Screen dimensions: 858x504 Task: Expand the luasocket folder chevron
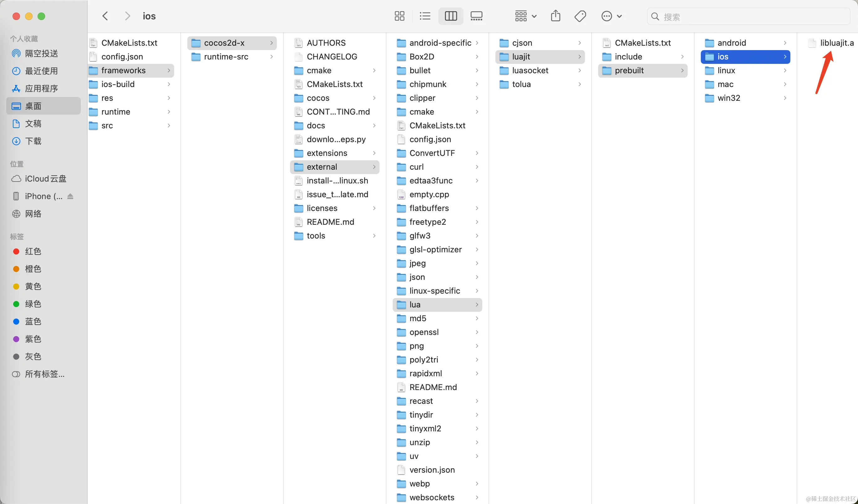click(x=579, y=70)
